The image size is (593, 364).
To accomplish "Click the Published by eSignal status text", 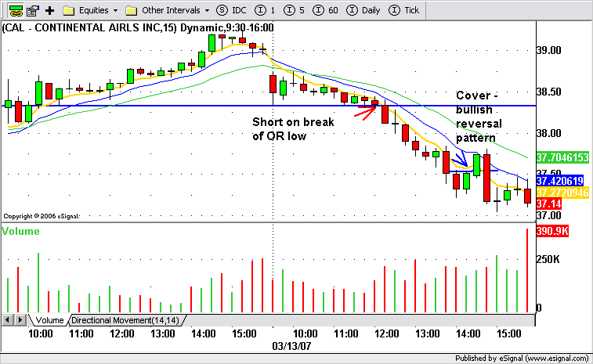I will 522,358.
